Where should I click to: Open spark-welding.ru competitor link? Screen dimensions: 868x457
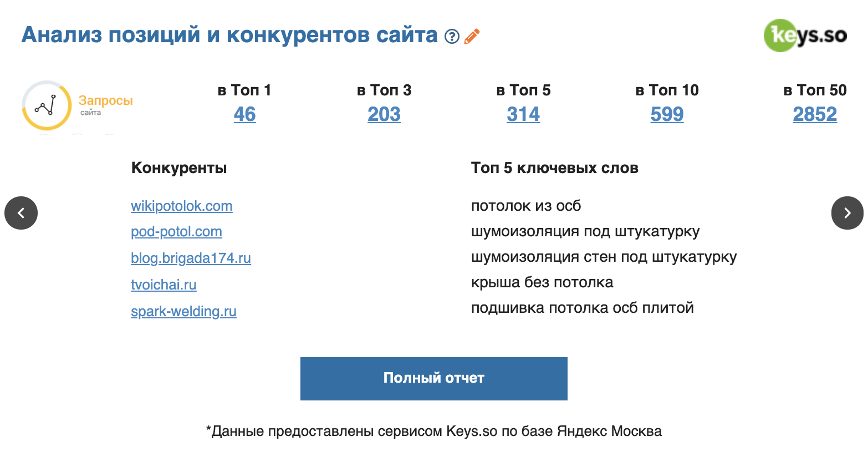(183, 311)
